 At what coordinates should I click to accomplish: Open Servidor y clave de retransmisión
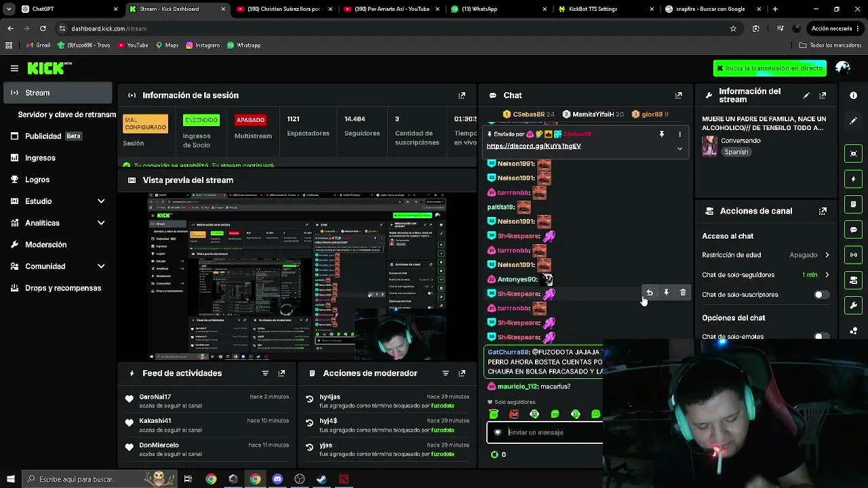67,115
